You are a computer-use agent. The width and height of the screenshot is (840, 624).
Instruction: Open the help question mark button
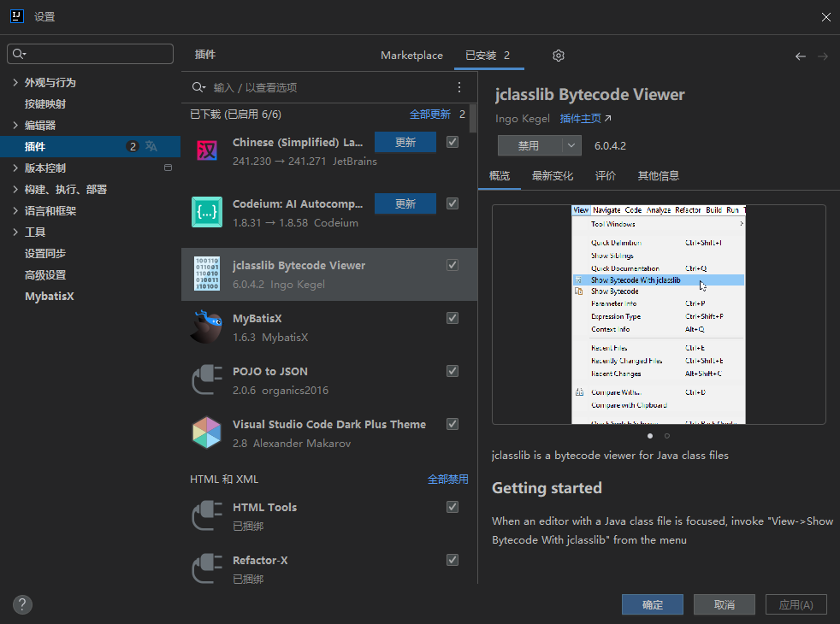[x=22, y=604]
